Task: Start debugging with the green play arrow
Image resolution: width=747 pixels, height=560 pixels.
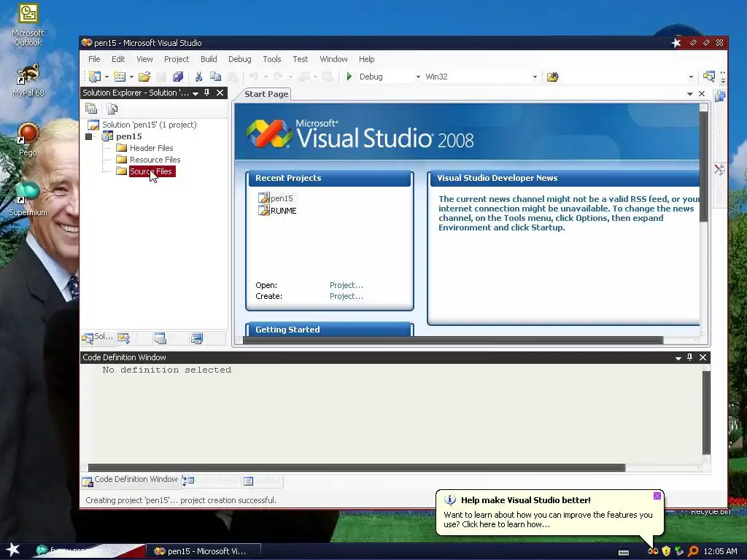Action: [349, 76]
